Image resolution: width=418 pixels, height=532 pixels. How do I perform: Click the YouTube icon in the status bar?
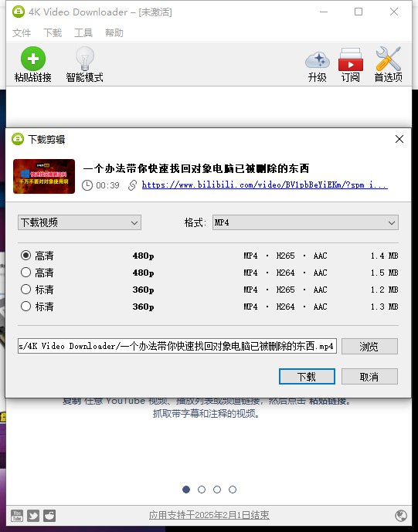[x=17, y=516]
